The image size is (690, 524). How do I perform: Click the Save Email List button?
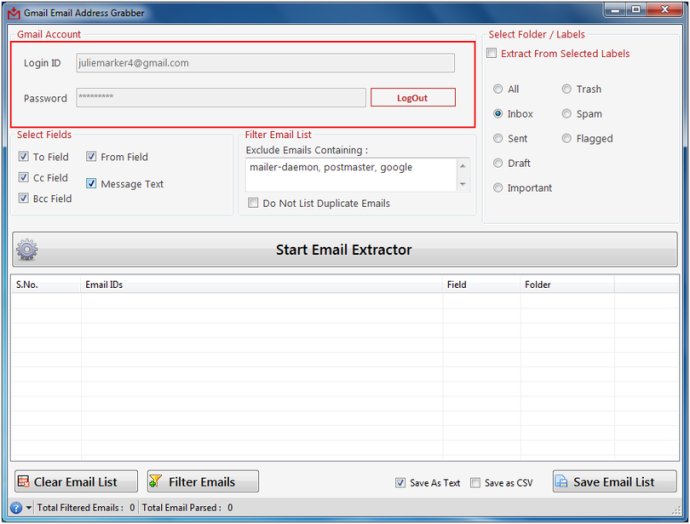coord(615,482)
